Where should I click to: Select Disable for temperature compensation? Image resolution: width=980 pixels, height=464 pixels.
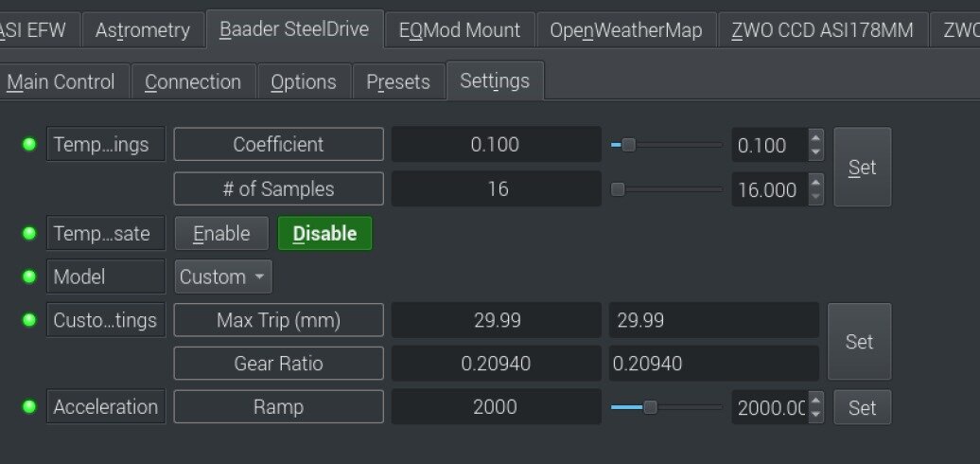click(x=324, y=233)
